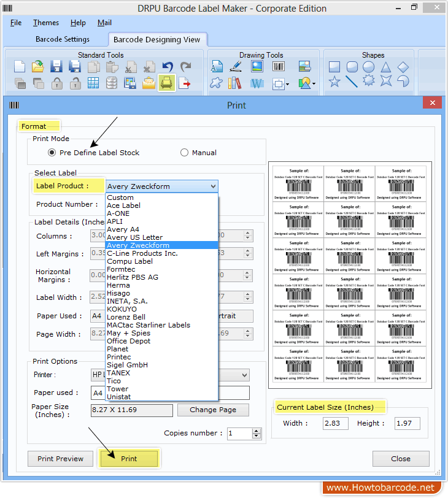Choose Avery US Letter from the list
Screen dimensions: 448x498
pyautogui.click(x=162, y=237)
